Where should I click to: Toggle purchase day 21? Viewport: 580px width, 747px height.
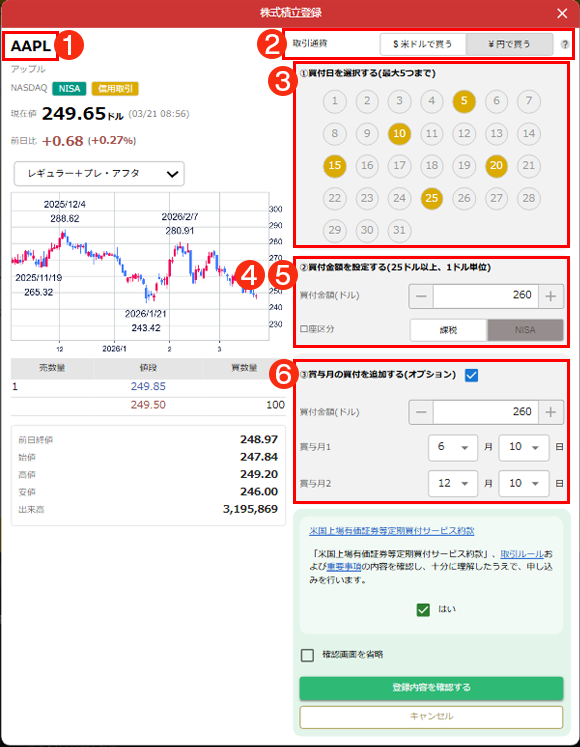tap(529, 166)
